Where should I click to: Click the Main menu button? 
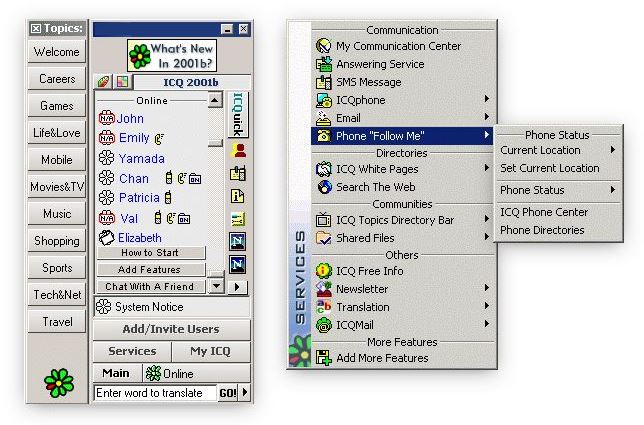[117, 373]
